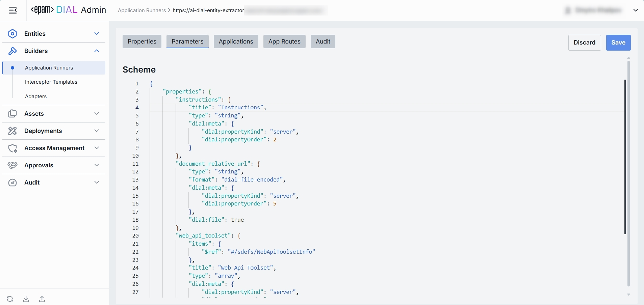Click the Assets folder icon
This screenshot has width=644, height=305.
[12, 114]
